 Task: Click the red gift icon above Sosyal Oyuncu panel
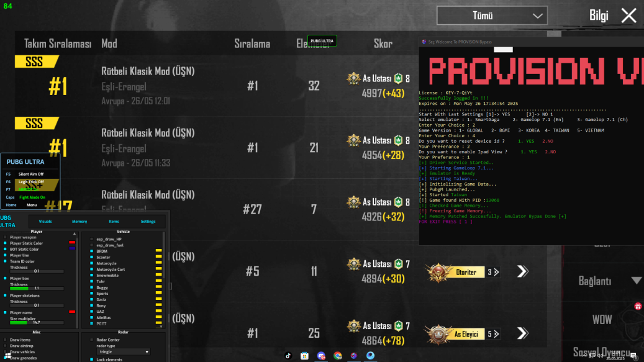pyautogui.click(x=637, y=307)
